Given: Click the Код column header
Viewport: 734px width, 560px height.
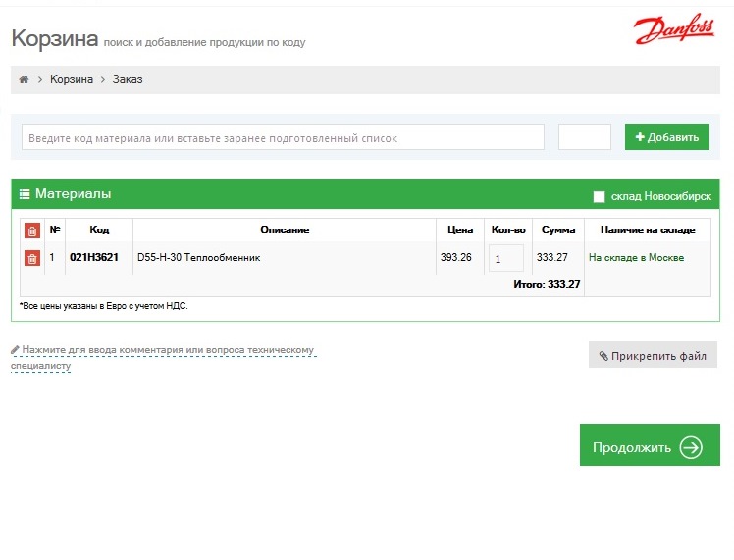Looking at the screenshot, I should click(99, 229).
